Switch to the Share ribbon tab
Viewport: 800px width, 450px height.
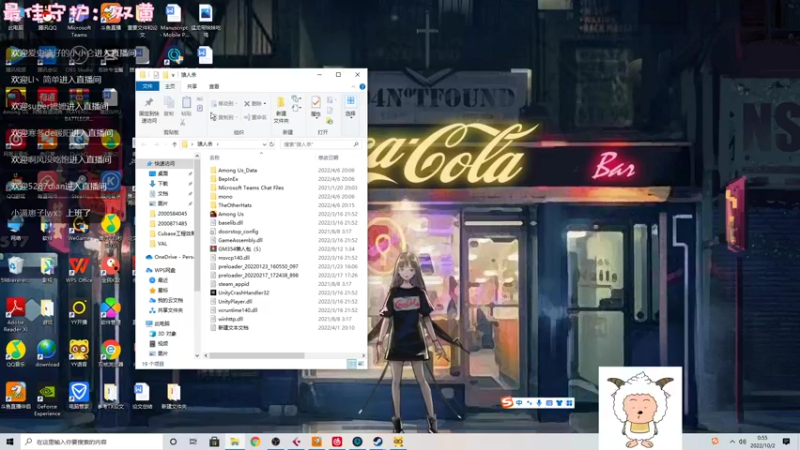pyautogui.click(x=192, y=86)
